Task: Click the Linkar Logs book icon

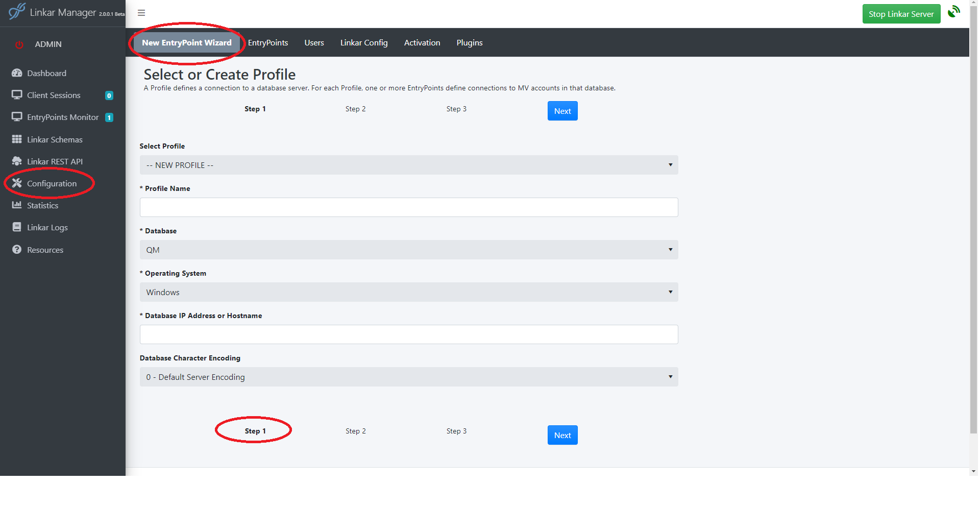Action: tap(17, 227)
